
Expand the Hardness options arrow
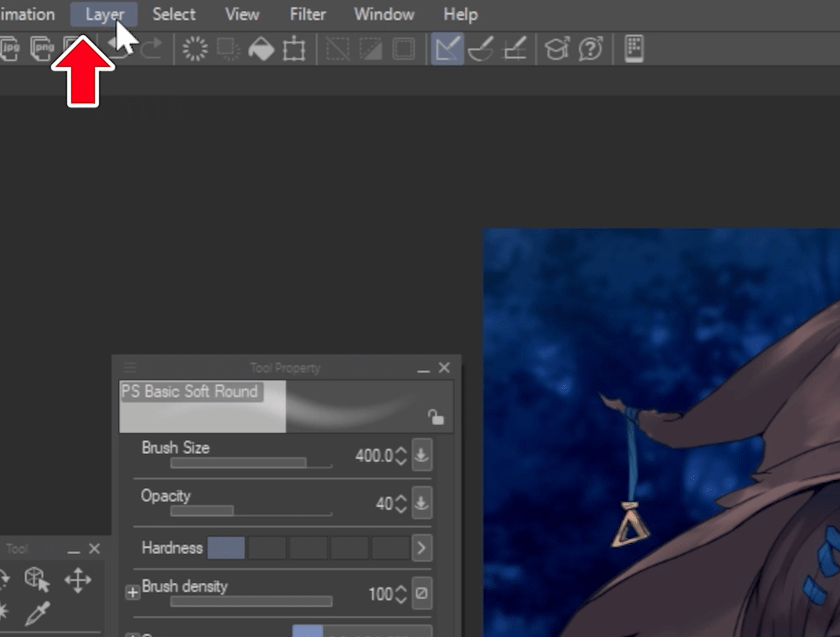(421, 548)
